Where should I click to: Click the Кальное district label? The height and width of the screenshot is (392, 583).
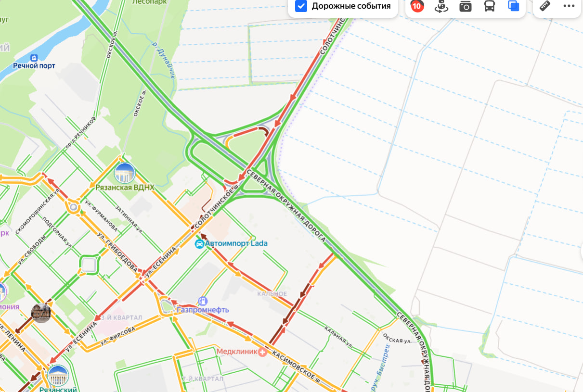(x=272, y=294)
